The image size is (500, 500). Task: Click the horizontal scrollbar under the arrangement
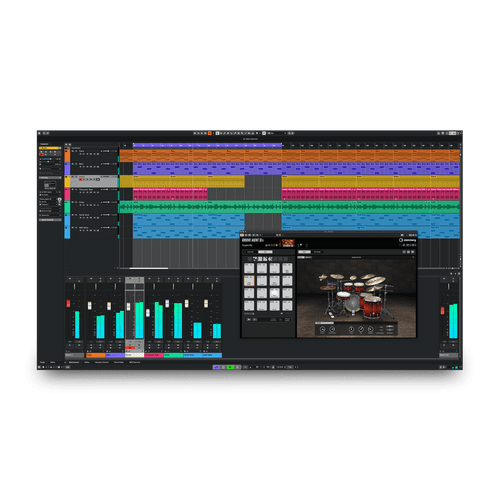[x=149, y=268]
